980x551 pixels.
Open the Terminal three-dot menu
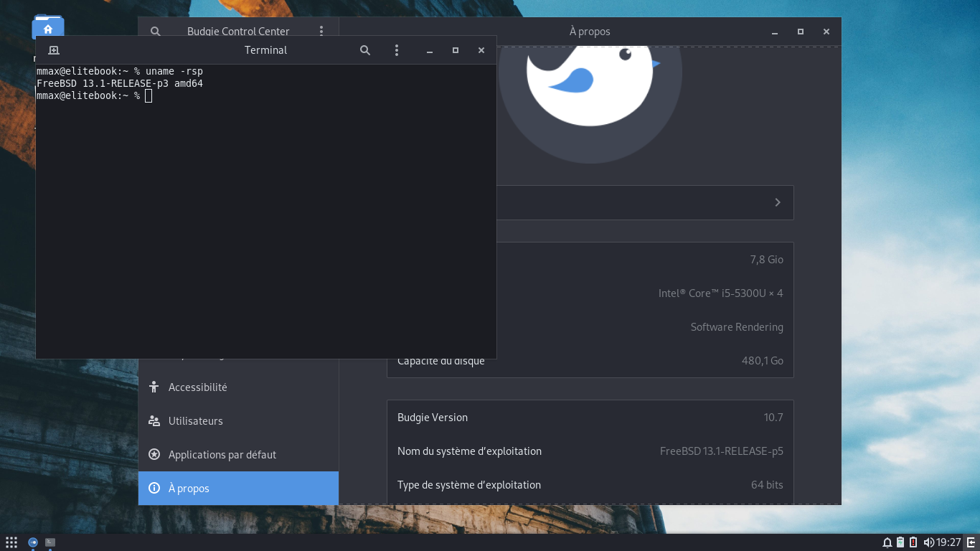397,50
